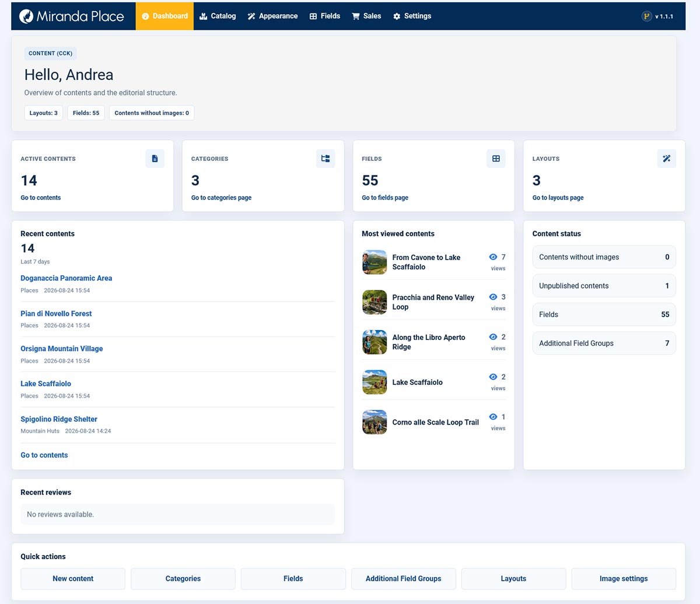700x604 pixels.
Task: Click the Layouts magic wand icon
Action: (667, 159)
